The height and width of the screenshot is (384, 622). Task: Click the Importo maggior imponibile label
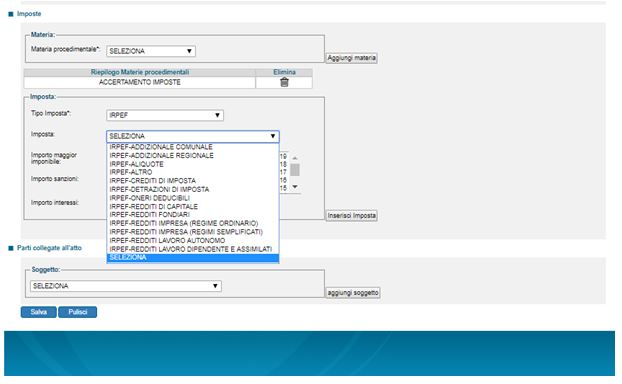tap(54, 158)
